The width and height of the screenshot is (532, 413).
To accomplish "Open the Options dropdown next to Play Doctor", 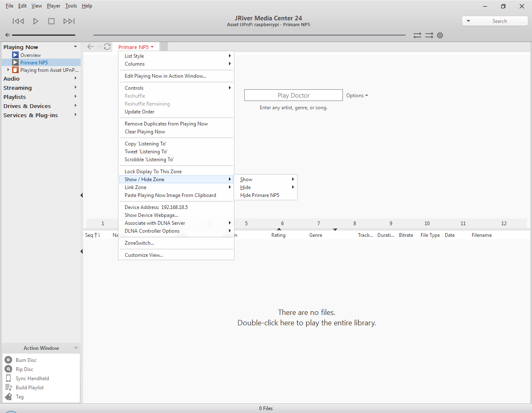I will point(357,96).
